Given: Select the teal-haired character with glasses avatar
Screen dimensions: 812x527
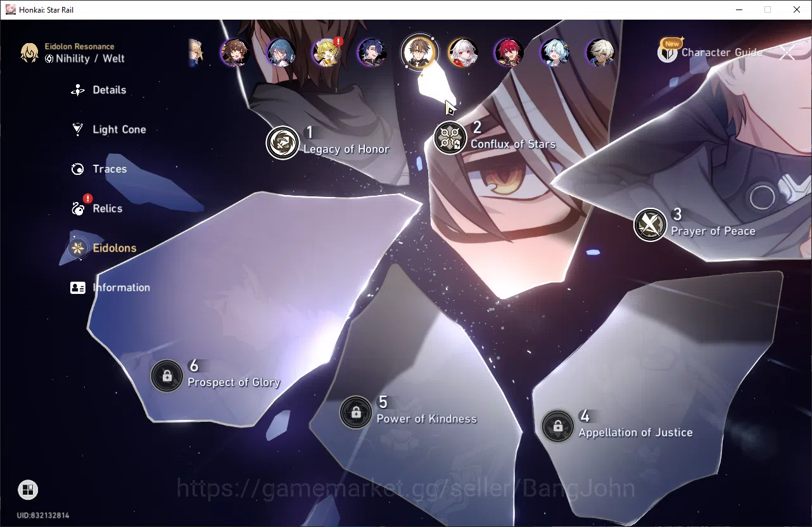Looking at the screenshot, I should point(281,53).
